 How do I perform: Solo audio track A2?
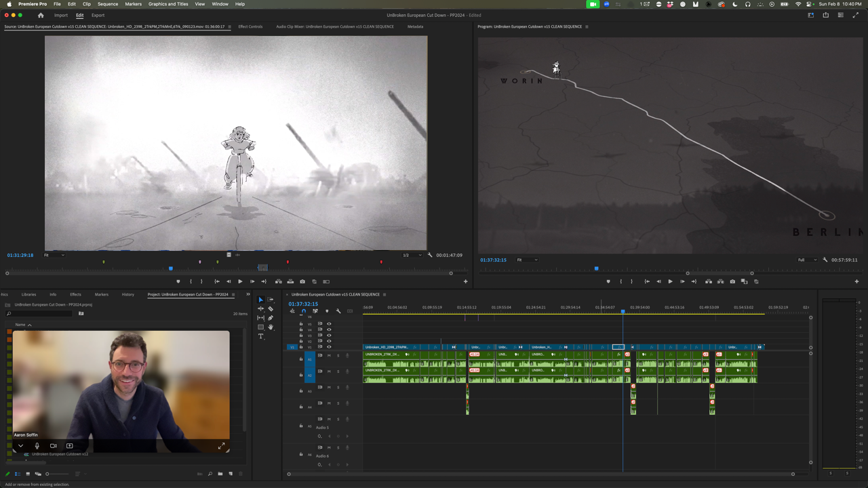pyautogui.click(x=338, y=371)
